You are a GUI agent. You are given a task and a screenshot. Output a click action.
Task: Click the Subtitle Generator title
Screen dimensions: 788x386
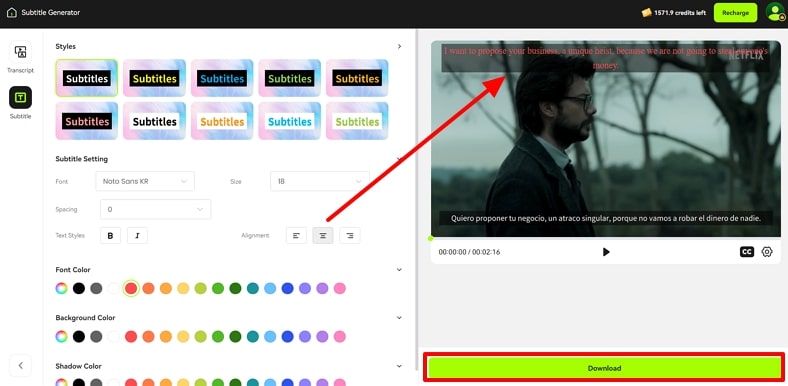pos(51,13)
